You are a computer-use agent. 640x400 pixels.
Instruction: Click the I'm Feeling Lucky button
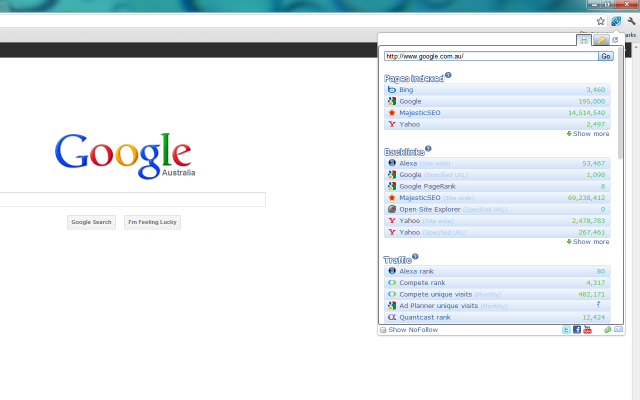coord(152,222)
